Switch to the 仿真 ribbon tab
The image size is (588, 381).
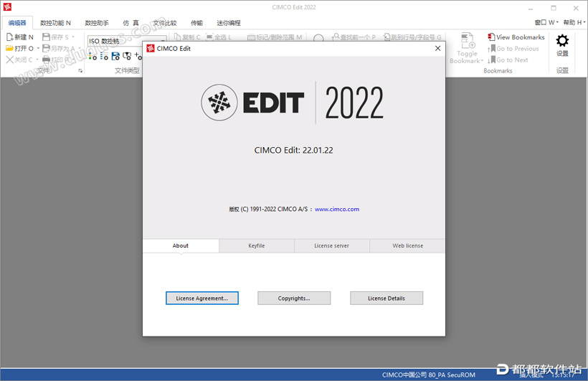[131, 23]
